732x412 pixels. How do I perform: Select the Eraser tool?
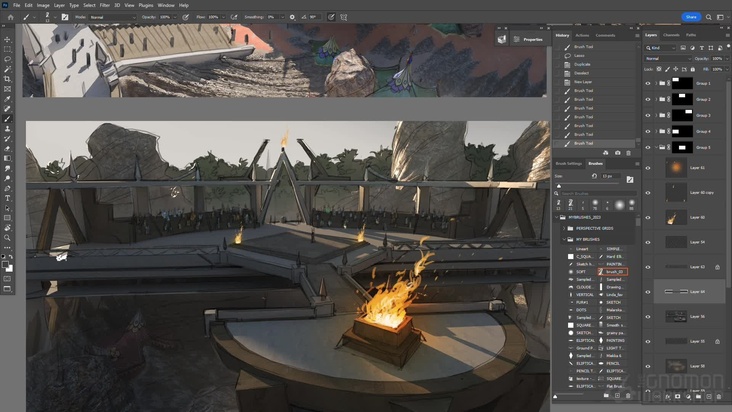pyautogui.click(x=7, y=148)
